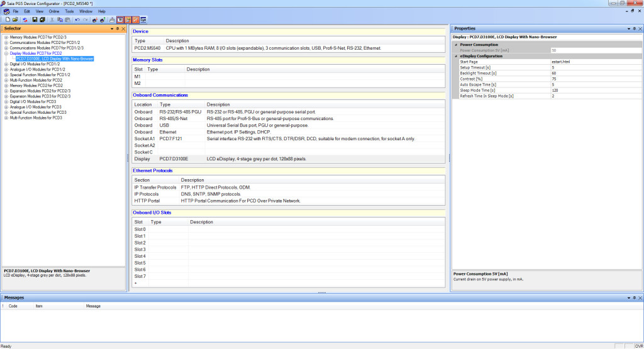Viewport: 644px width, 349px height.
Task: Click the HTTP Portal protocol row
Action: pos(288,201)
